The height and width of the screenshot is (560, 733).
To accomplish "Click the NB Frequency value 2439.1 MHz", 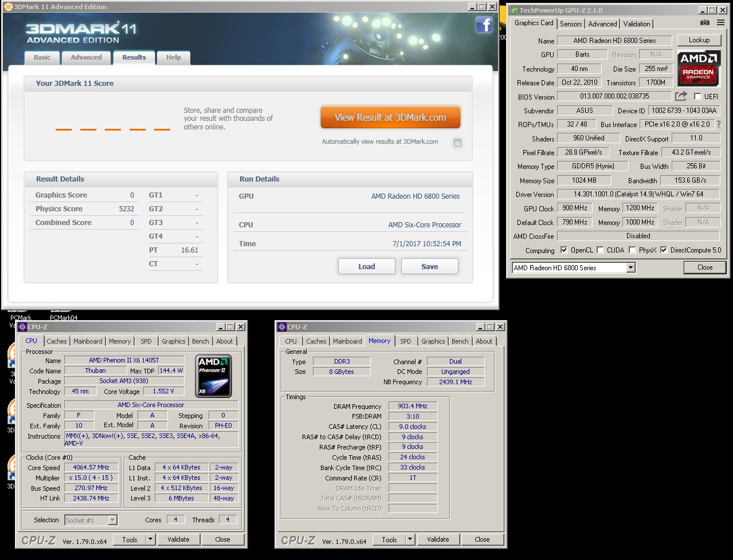I will 456,382.
